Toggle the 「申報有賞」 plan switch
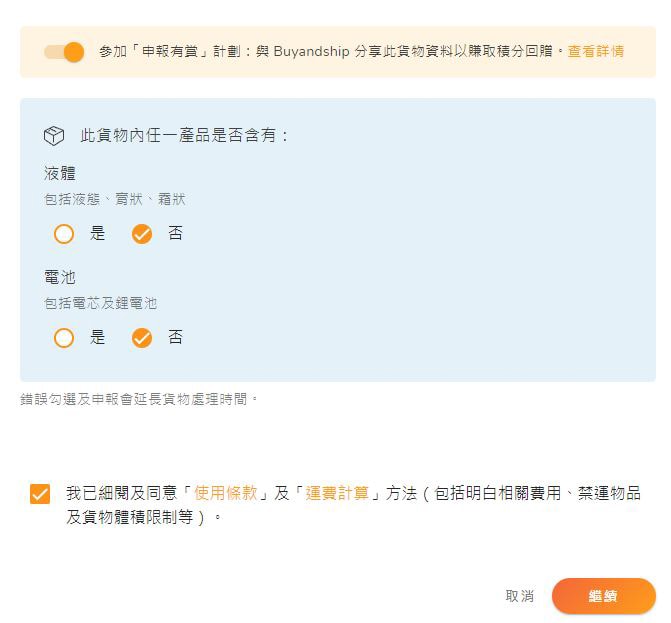This screenshot has height=623, width=671. point(64,52)
